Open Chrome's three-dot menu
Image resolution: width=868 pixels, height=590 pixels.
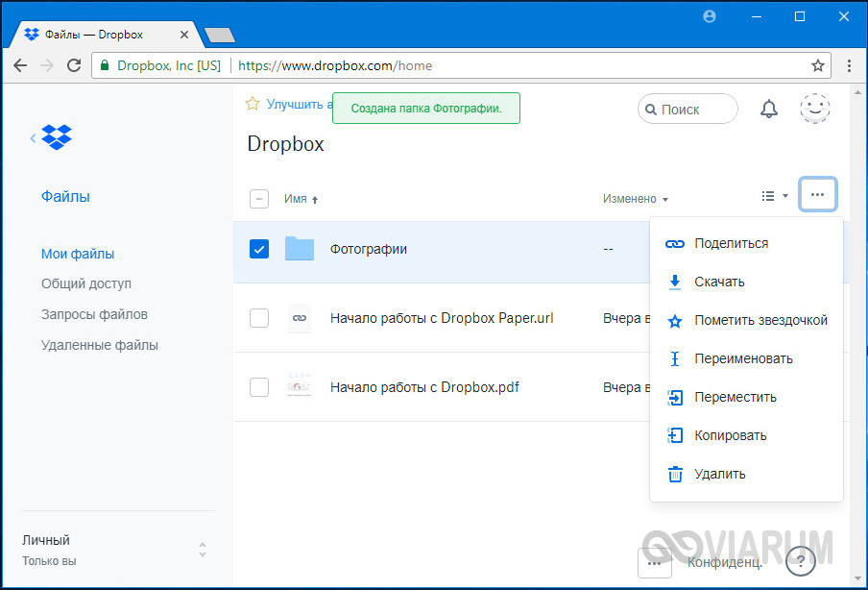point(849,65)
